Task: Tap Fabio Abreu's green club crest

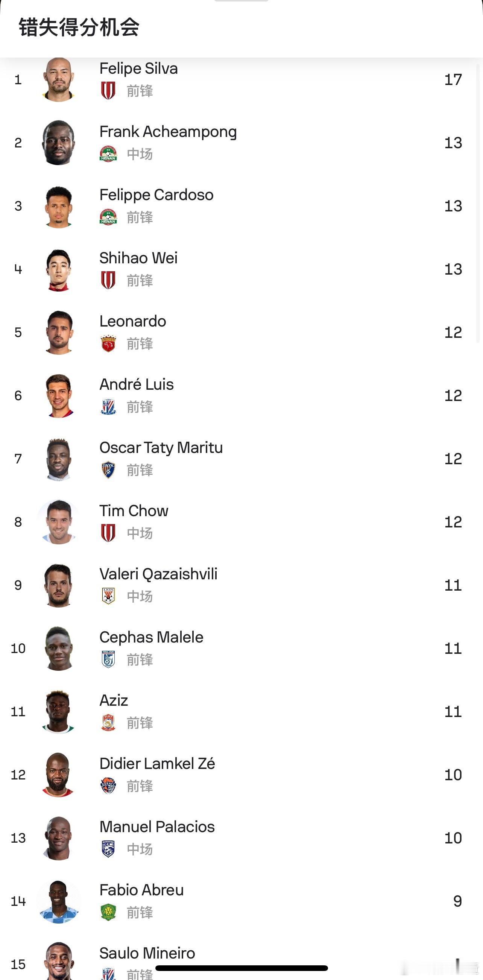Action: pos(108,912)
